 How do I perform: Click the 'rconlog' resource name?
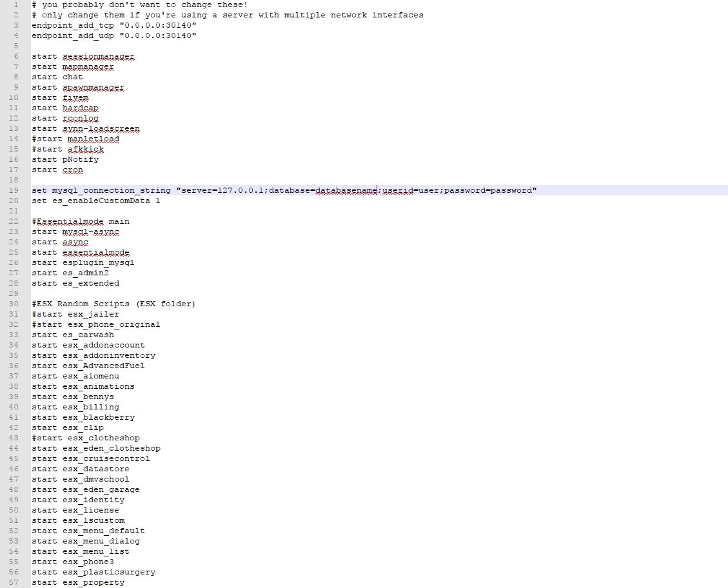81,119
